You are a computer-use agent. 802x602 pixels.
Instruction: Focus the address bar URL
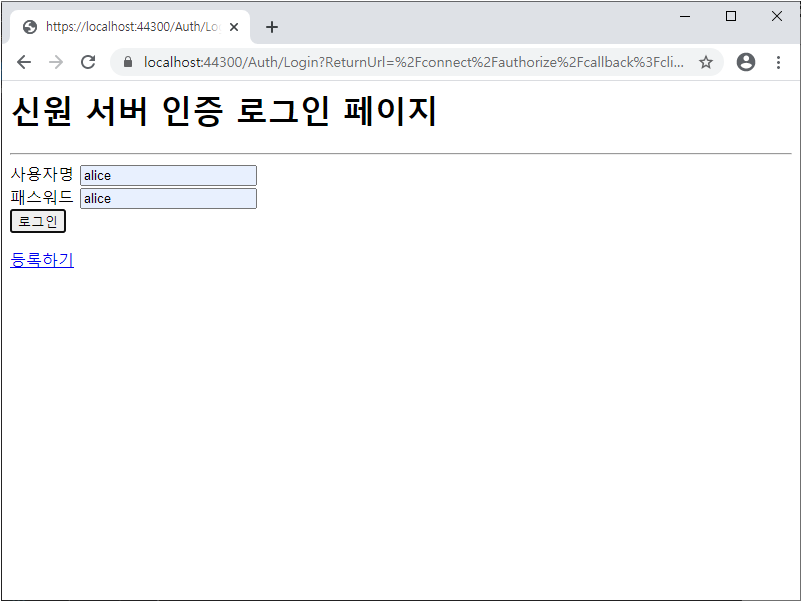[413, 62]
